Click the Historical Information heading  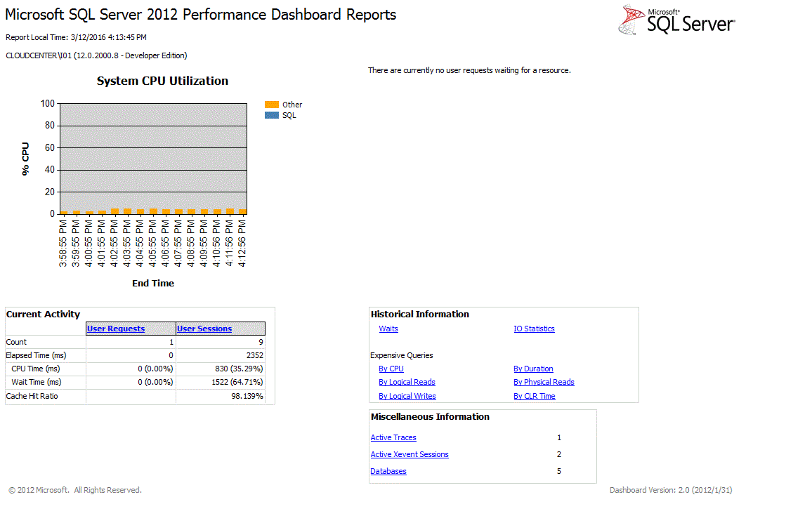pos(420,314)
